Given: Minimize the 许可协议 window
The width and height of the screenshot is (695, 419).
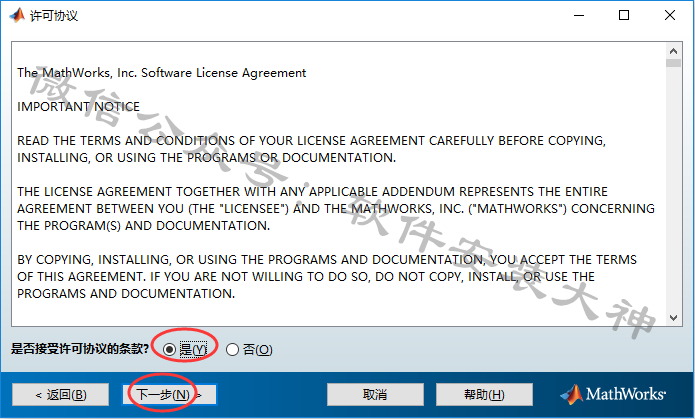Looking at the screenshot, I should pyautogui.click(x=579, y=16).
